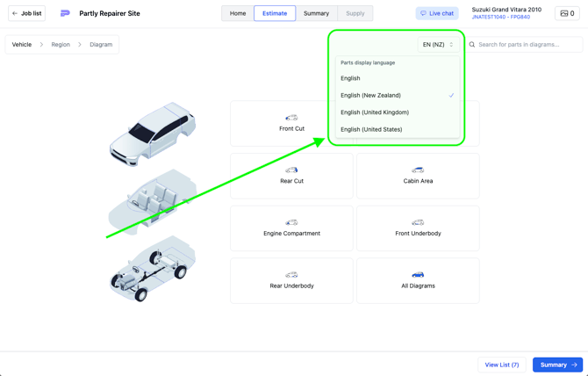This screenshot has width=588, height=376.
Task: Select the Rear Cut diagram tile
Action: [291, 176]
